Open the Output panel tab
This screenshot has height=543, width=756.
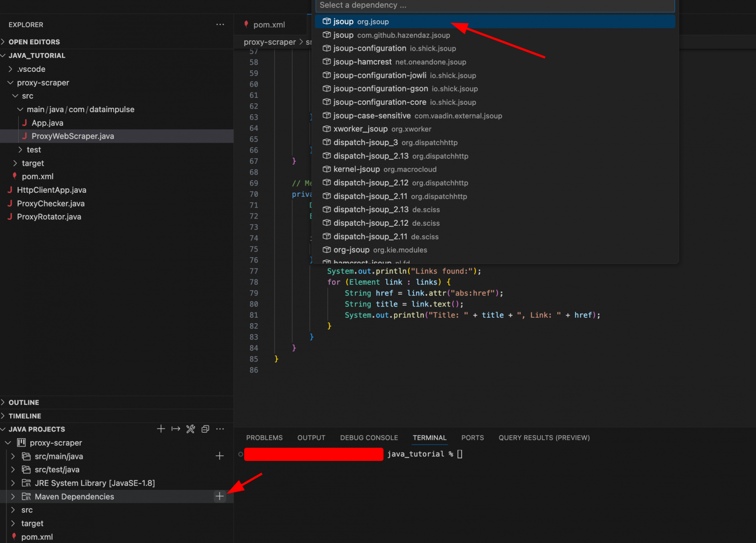312,438
